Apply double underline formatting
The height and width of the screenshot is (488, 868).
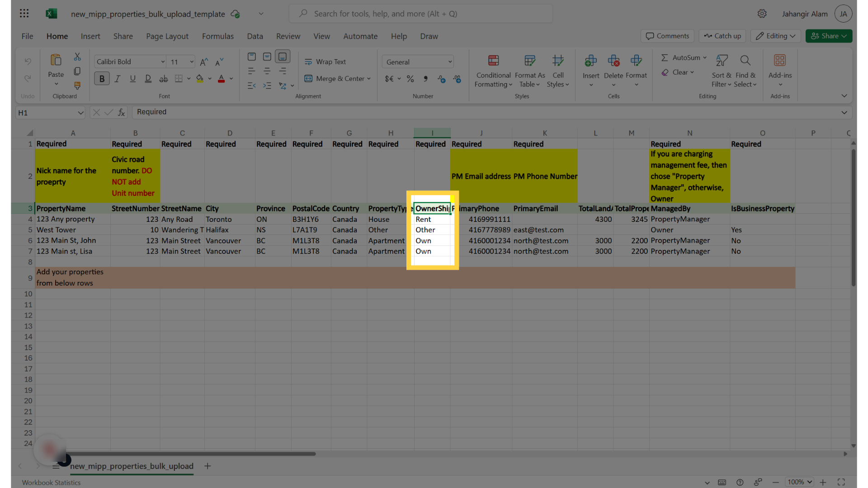[148, 79]
